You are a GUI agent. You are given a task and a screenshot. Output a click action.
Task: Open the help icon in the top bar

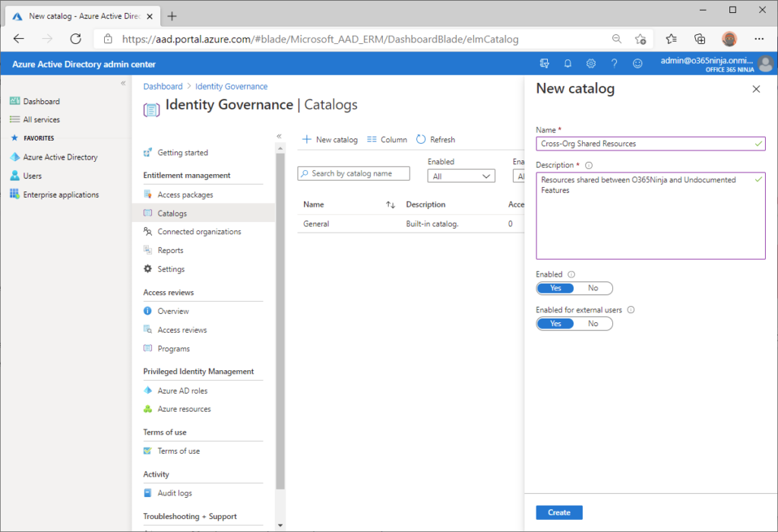click(614, 64)
